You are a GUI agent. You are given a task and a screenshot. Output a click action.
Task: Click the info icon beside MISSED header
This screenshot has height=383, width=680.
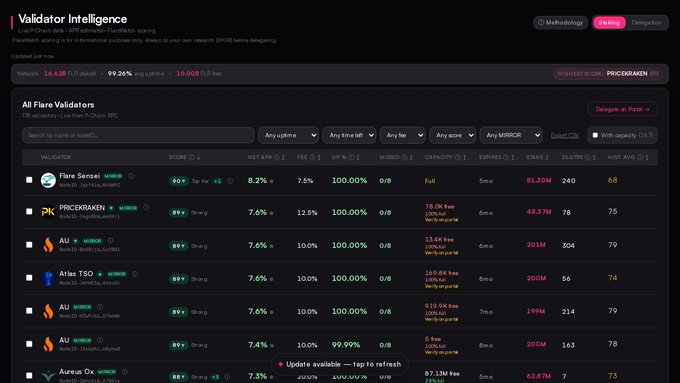pos(404,157)
